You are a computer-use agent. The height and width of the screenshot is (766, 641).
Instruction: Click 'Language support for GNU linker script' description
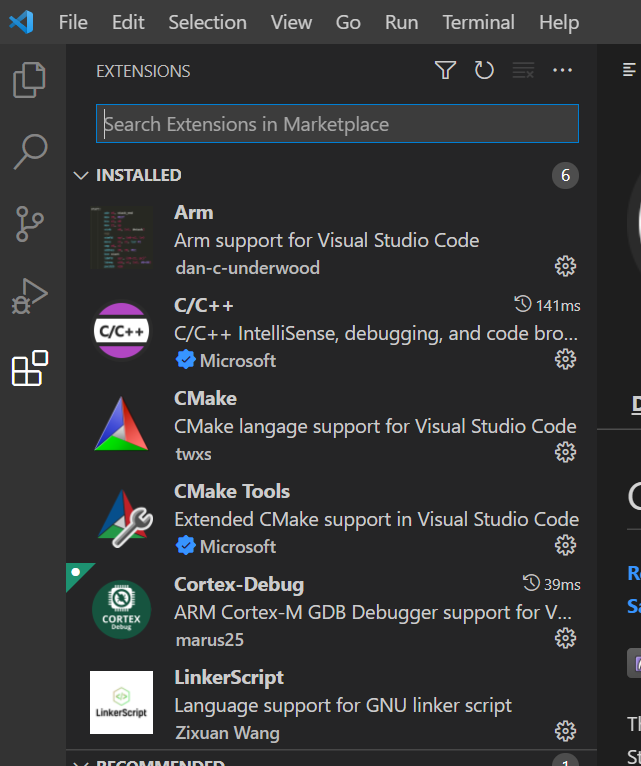pos(343,705)
